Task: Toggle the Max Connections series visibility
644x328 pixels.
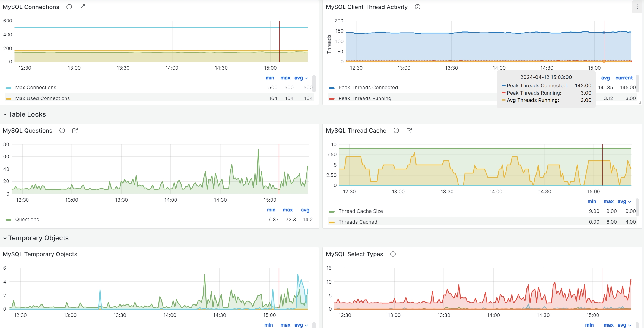Action: pos(36,87)
